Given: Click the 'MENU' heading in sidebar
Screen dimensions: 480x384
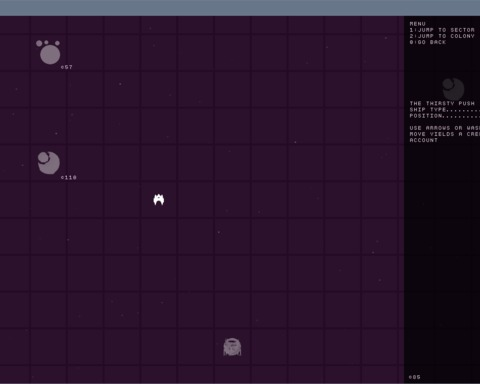Looking at the screenshot, I should [417, 24].
